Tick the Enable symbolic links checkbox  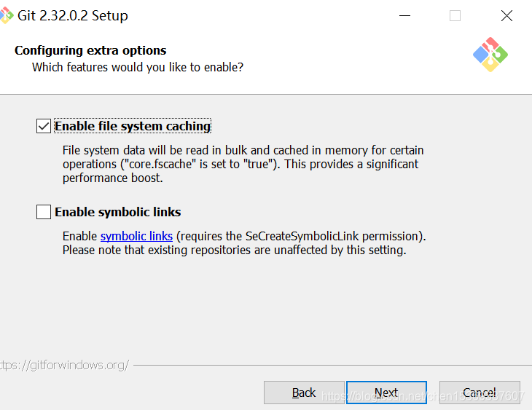point(44,212)
